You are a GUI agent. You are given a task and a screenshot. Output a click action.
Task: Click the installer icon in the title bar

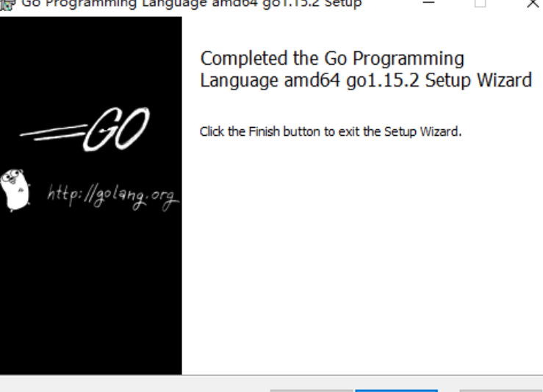(x=7, y=5)
